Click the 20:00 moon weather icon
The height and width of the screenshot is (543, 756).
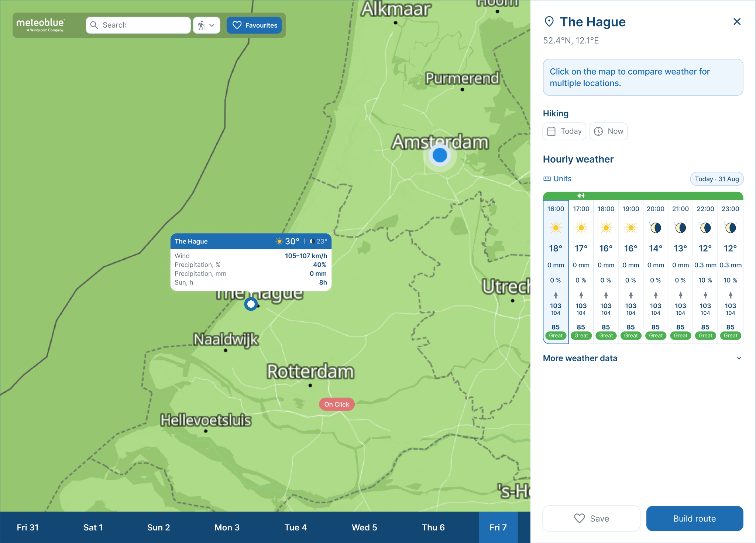click(656, 228)
